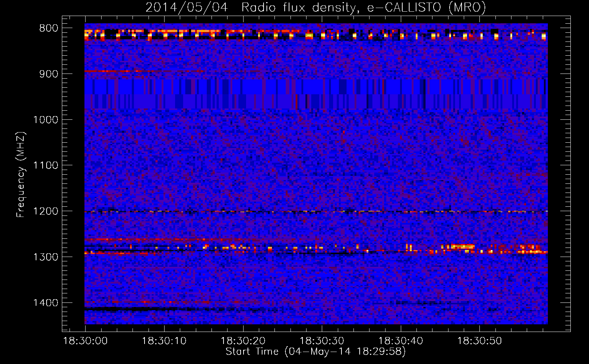Viewport: 589px width, 364px height.
Task: Select the 1200 frequency tick label
Action: point(46,211)
